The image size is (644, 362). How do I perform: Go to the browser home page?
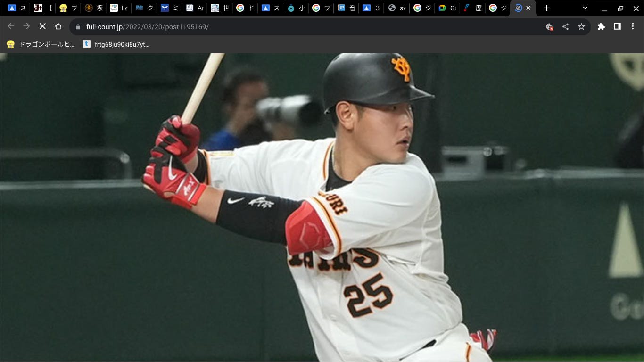58,26
